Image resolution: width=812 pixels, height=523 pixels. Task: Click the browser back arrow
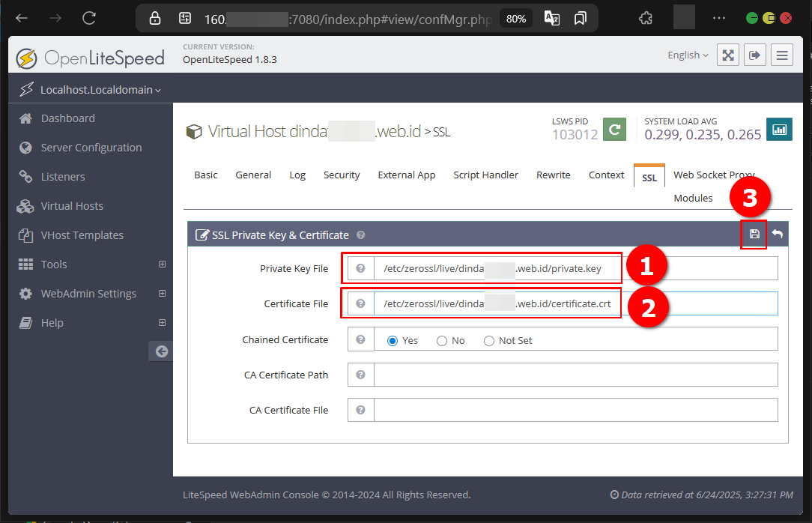tap(21, 18)
